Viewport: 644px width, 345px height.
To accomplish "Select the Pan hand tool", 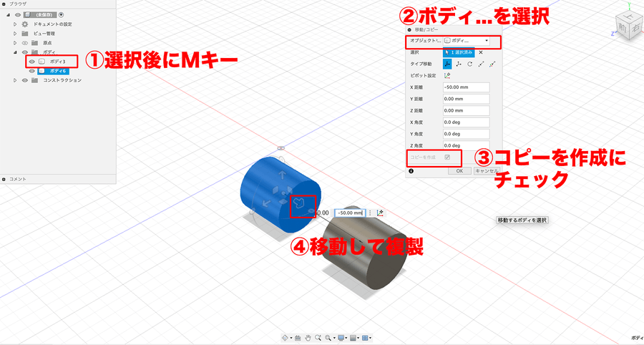I will (308, 338).
